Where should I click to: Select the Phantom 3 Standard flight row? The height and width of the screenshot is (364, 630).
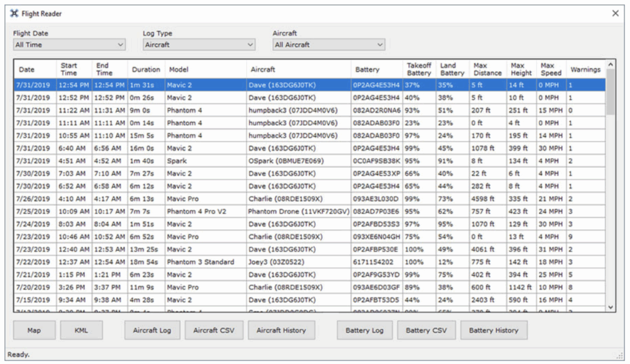(x=310, y=262)
